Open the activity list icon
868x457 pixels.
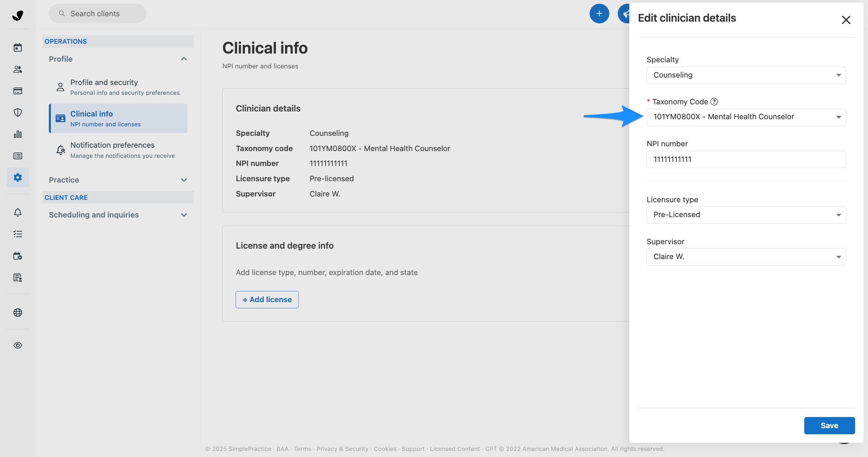(x=18, y=156)
